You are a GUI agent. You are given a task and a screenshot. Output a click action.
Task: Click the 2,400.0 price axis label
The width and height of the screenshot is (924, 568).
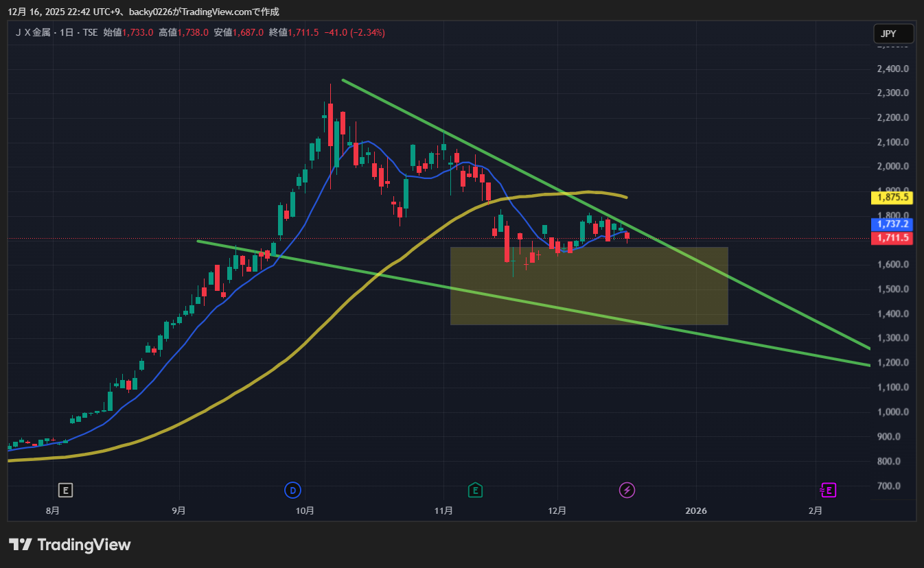click(x=892, y=69)
